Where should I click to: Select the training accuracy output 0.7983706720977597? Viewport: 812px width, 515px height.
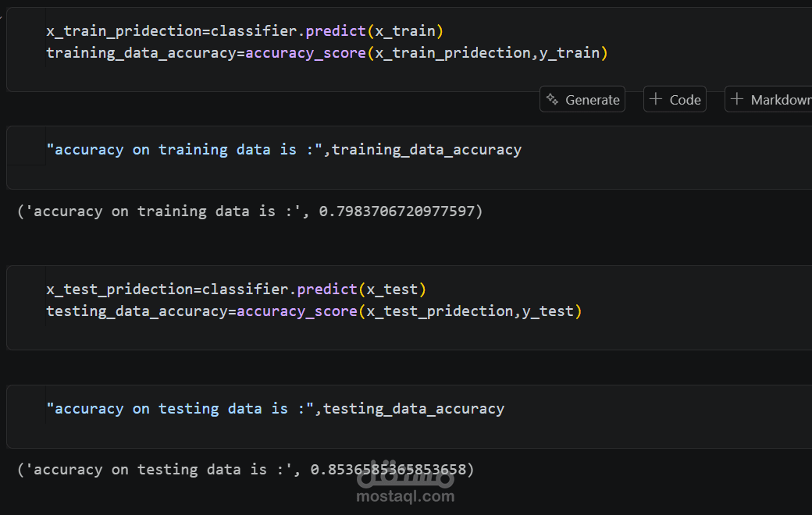pos(397,211)
